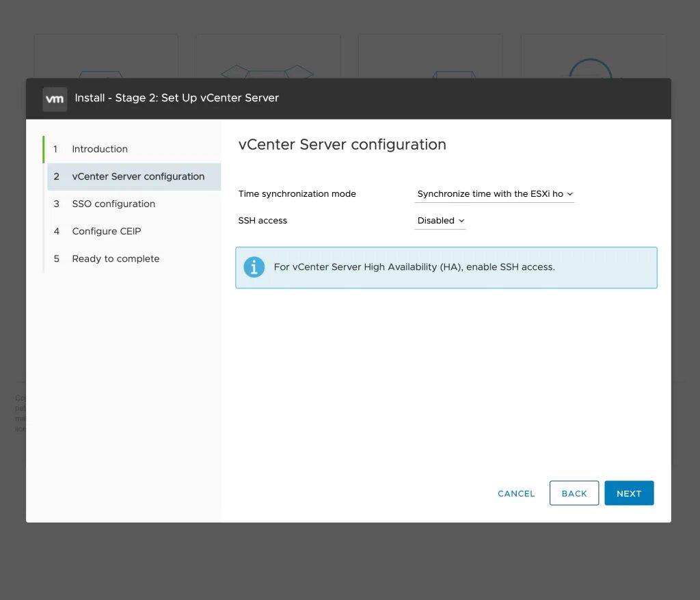Click the NEXT button

click(628, 493)
